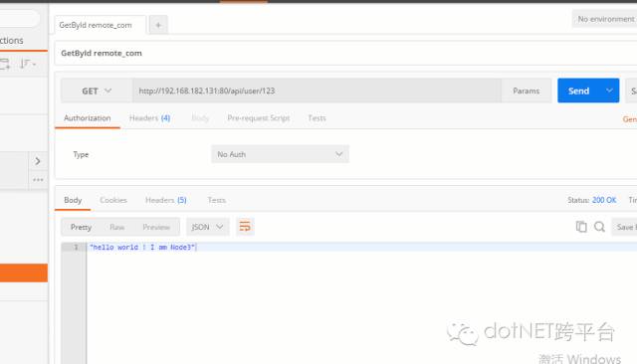Click the sidebar filter search box

coord(20,18)
